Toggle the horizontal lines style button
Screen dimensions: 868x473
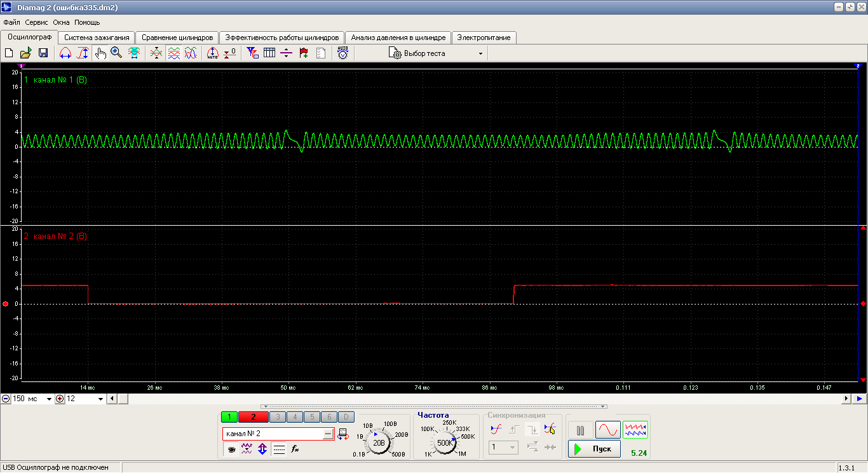[279, 449]
